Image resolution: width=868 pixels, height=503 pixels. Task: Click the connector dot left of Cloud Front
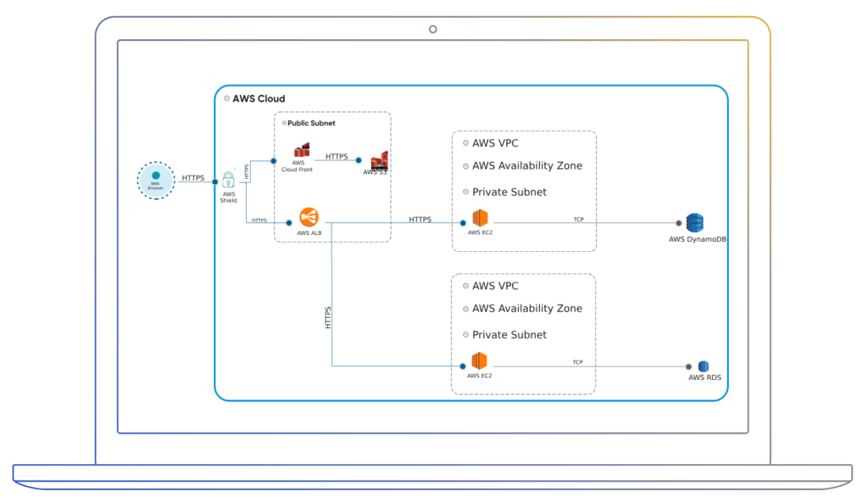(x=274, y=161)
